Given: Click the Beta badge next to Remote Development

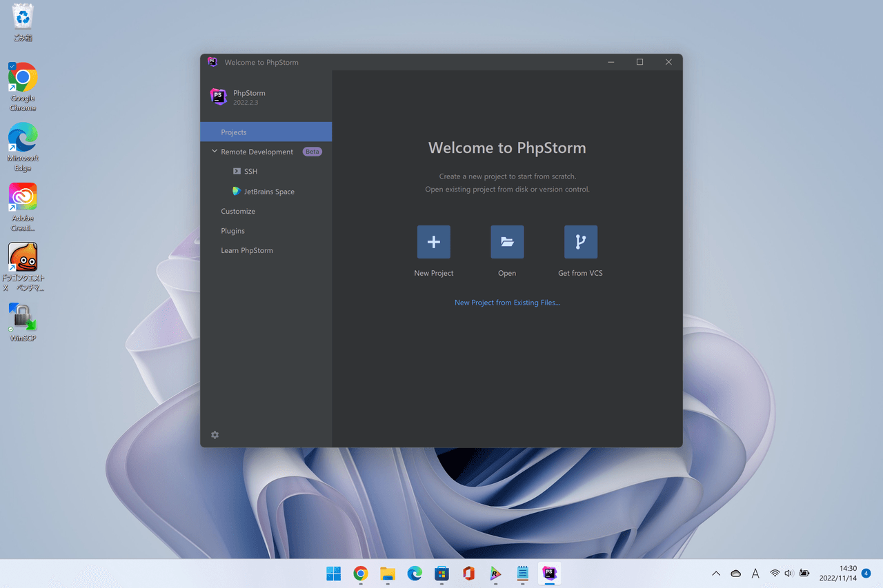Looking at the screenshot, I should click(x=312, y=152).
